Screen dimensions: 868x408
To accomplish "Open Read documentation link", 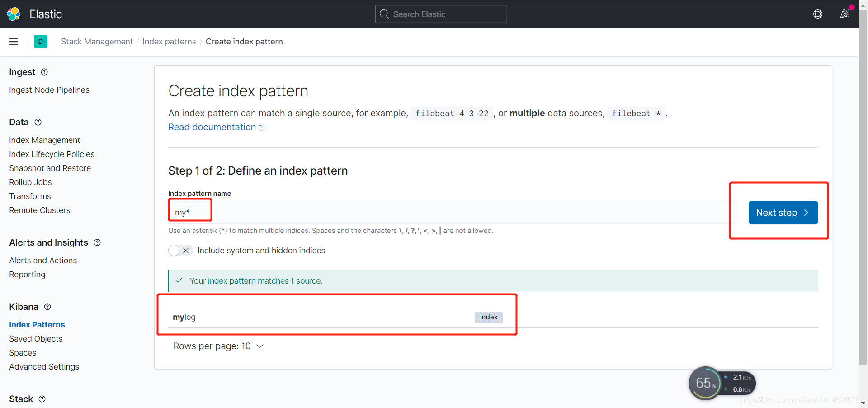I will [212, 127].
